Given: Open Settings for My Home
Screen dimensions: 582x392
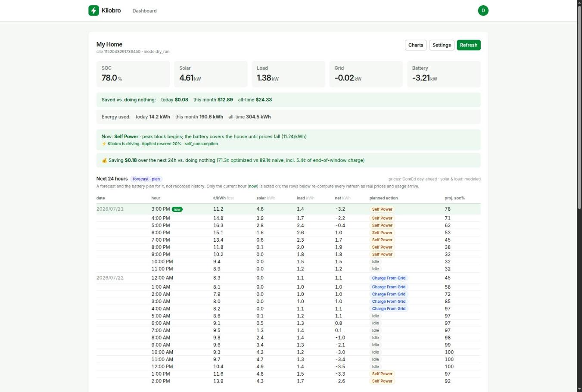Looking at the screenshot, I should point(442,45).
